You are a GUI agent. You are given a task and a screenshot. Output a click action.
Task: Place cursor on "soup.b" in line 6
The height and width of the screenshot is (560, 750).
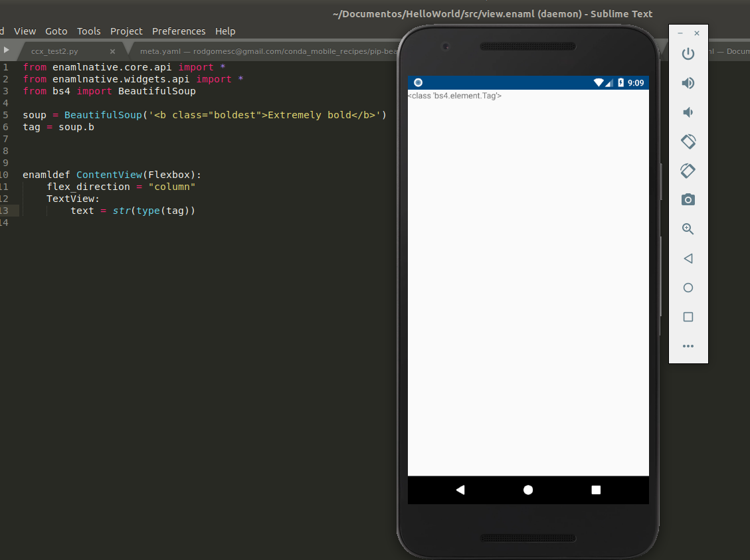[x=76, y=127]
